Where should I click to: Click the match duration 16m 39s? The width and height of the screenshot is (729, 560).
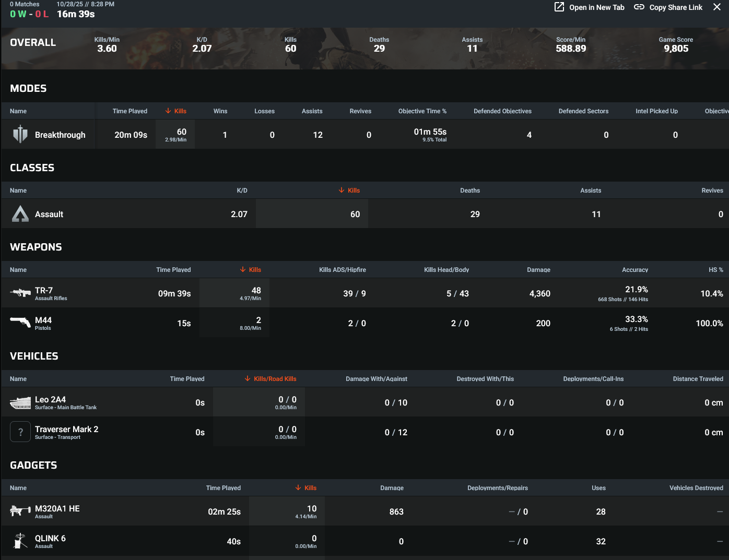pyautogui.click(x=76, y=14)
